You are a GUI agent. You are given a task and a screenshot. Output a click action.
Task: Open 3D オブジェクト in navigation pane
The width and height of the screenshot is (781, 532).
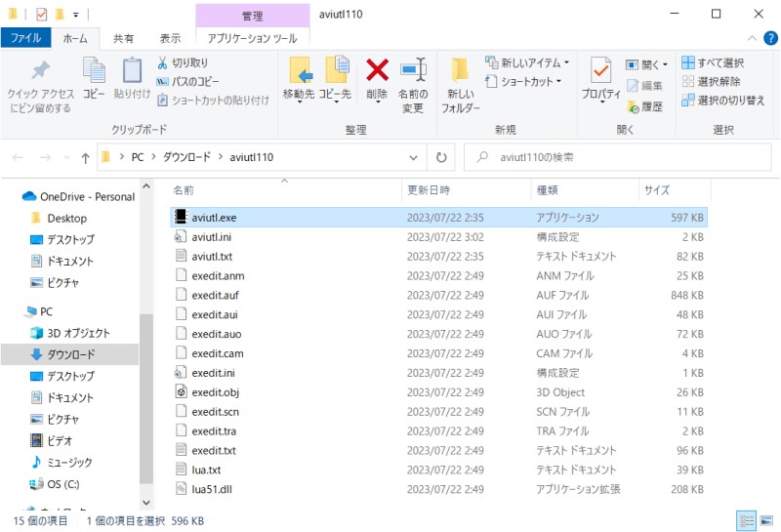[x=70, y=333]
